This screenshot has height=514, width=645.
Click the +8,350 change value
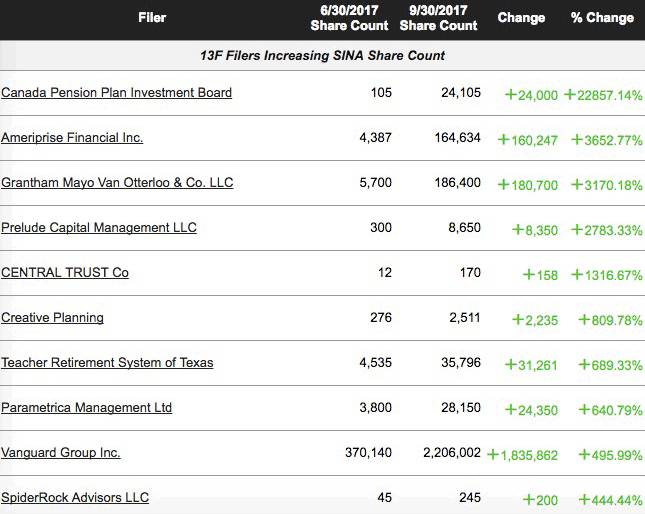click(x=535, y=230)
